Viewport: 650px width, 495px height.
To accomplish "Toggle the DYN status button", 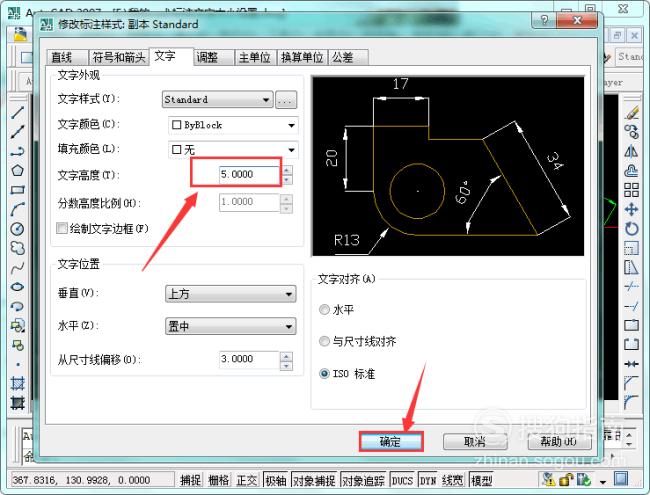I will (x=428, y=480).
